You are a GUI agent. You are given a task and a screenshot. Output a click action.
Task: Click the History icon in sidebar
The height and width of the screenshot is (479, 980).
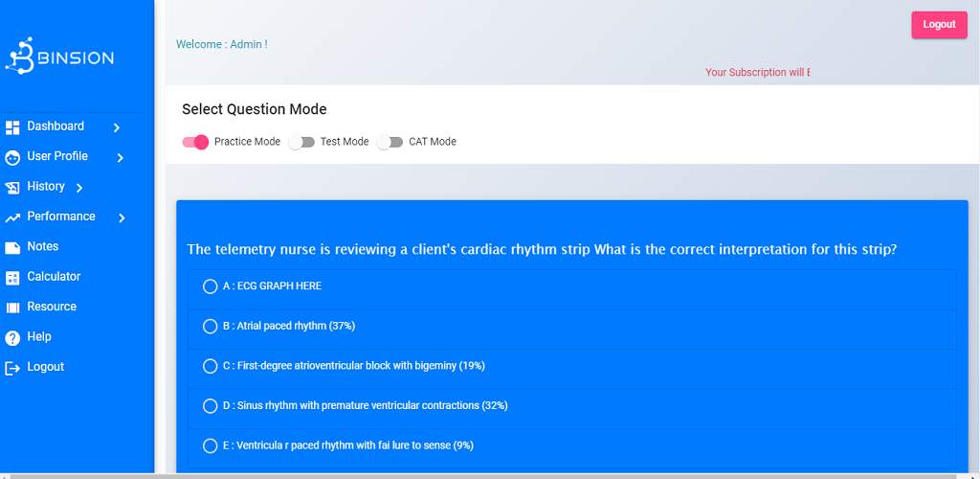coord(12,188)
